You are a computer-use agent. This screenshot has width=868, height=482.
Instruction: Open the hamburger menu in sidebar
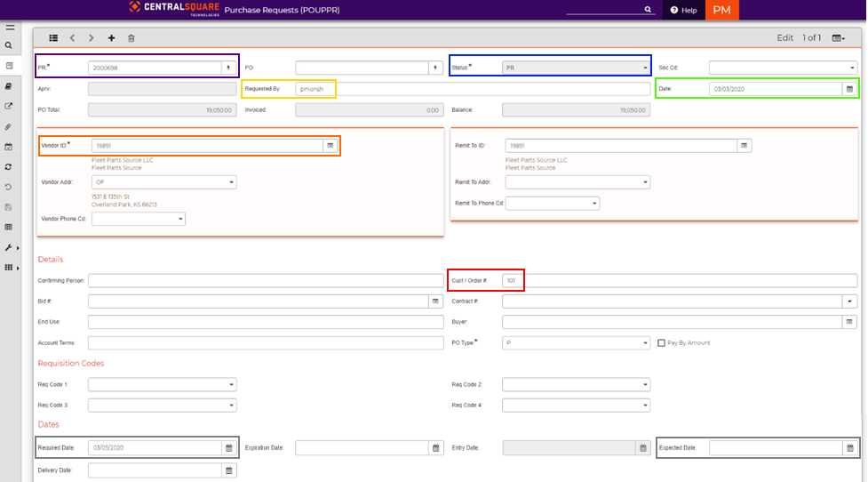pos(10,28)
